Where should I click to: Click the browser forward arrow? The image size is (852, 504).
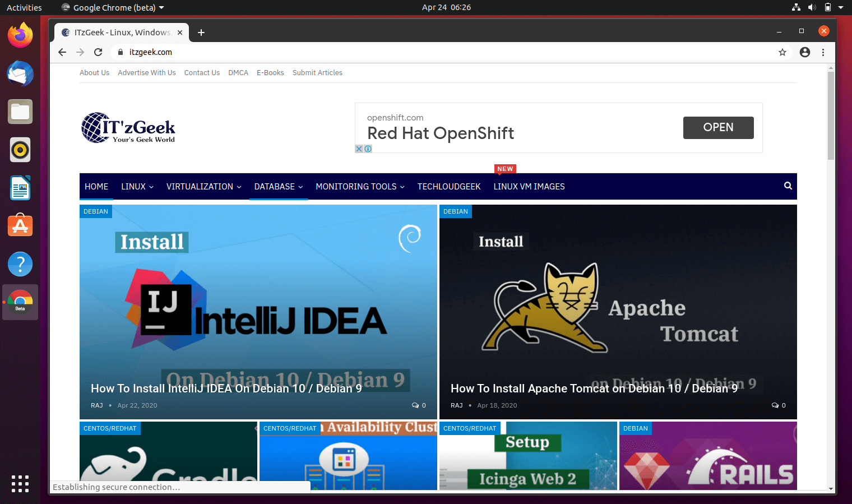click(80, 52)
